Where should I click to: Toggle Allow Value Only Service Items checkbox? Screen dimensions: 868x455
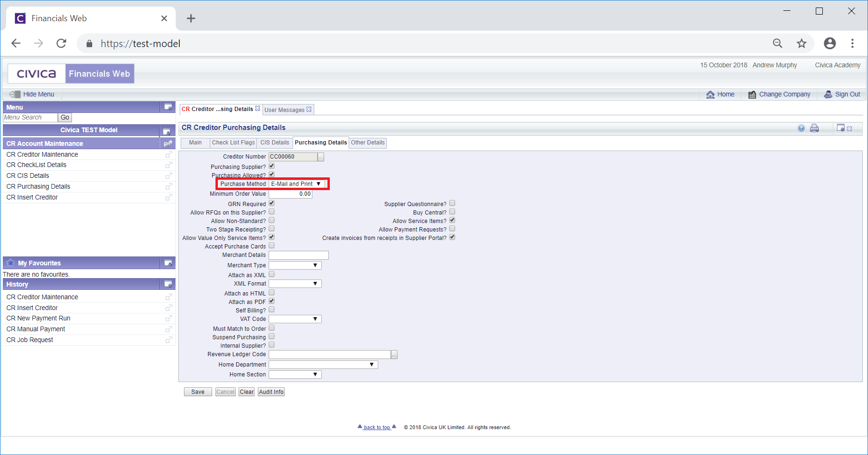(271, 237)
